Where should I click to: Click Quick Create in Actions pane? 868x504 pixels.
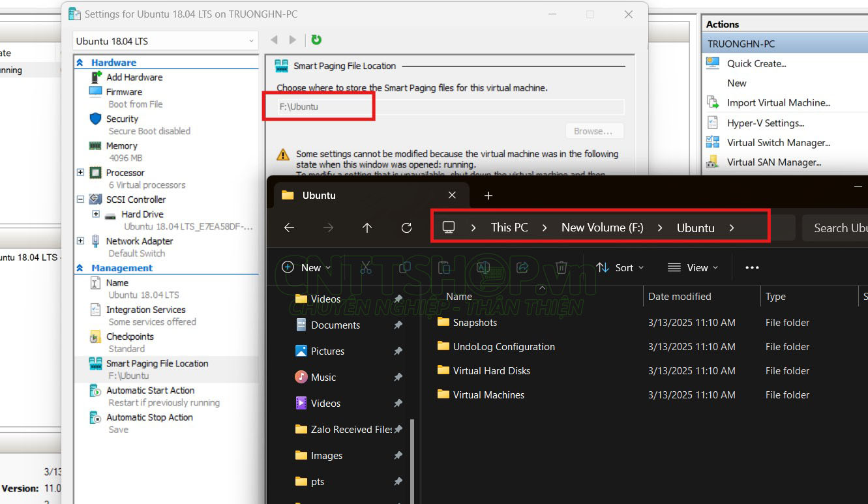point(756,63)
